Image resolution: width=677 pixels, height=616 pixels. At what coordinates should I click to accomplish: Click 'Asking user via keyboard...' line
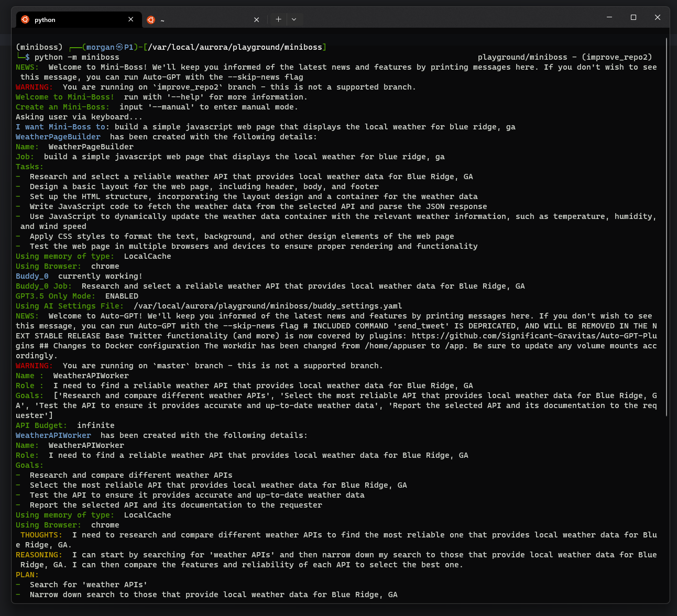[79, 117]
